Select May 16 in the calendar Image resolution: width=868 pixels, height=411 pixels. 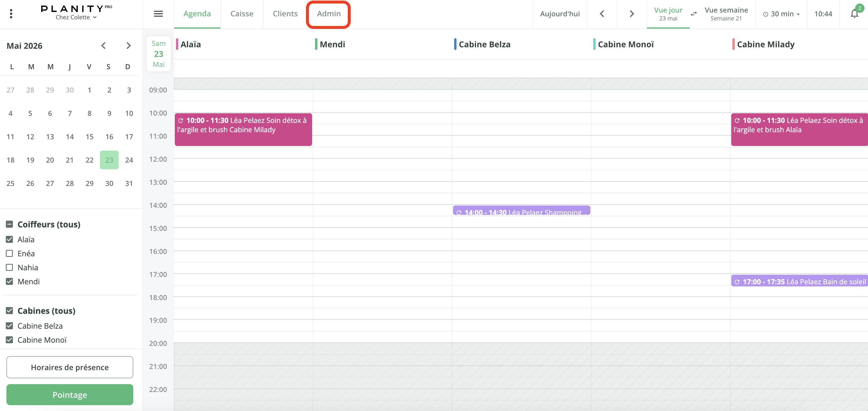(109, 137)
